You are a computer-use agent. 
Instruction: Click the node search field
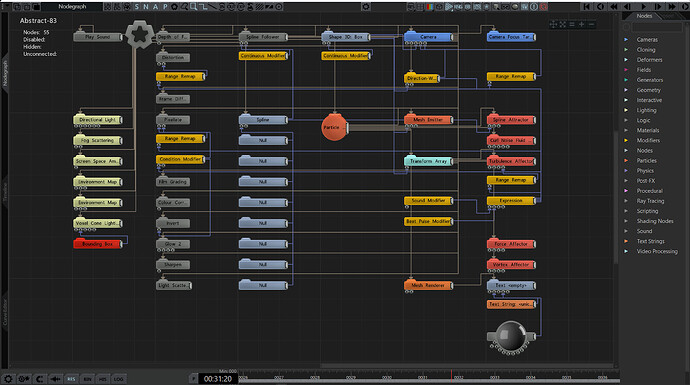tap(657, 27)
